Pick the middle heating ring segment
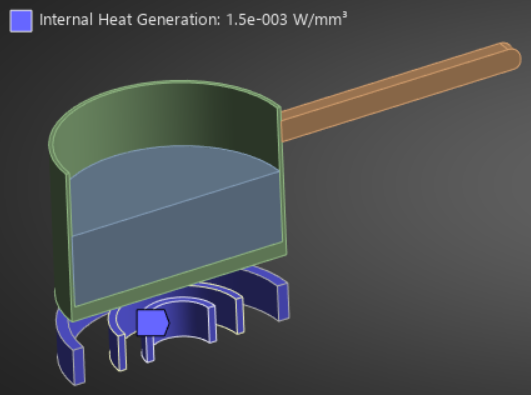 [x=225, y=307]
